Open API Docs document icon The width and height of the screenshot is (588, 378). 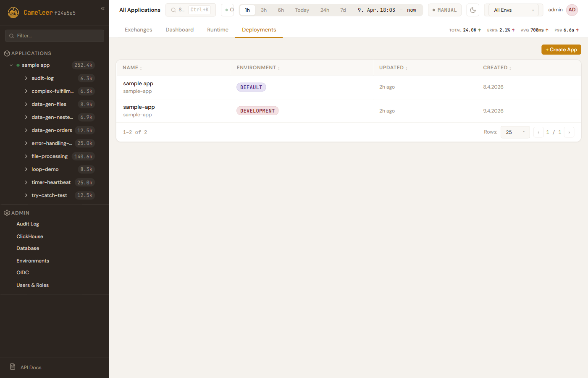(13, 367)
